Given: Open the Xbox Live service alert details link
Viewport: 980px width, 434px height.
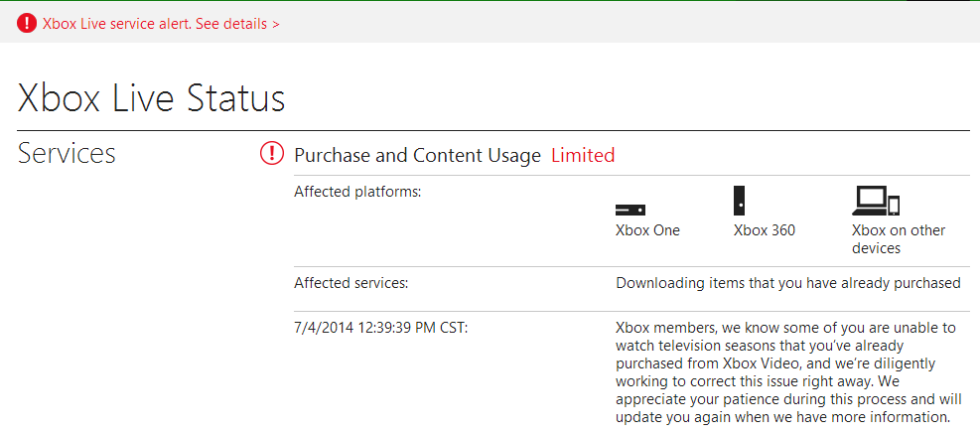Looking at the screenshot, I should [161, 24].
